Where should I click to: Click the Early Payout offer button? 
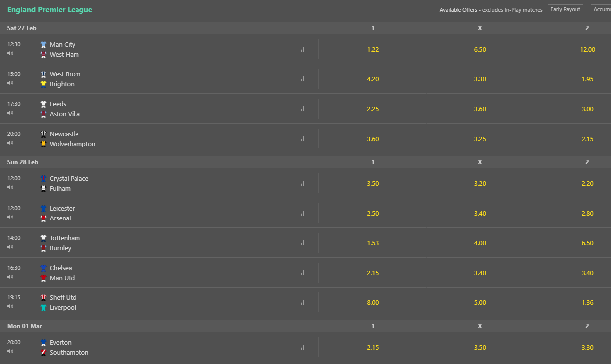[565, 9]
